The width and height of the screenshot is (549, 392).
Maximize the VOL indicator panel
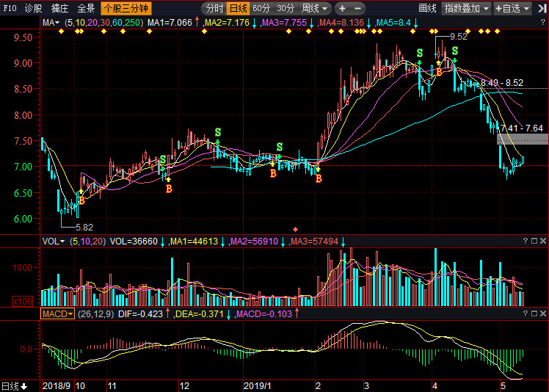pos(534,241)
